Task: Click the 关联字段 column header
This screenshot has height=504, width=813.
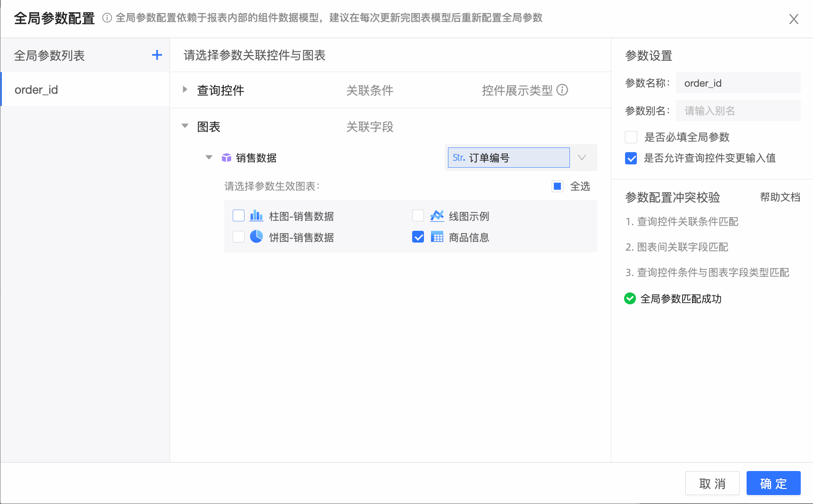Action: (x=370, y=127)
